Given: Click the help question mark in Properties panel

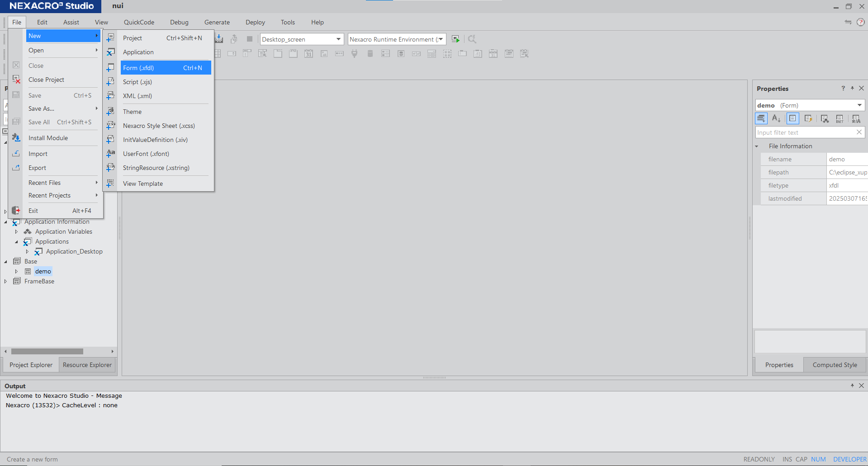Looking at the screenshot, I should pyautogui.click(x=843, y=89).
